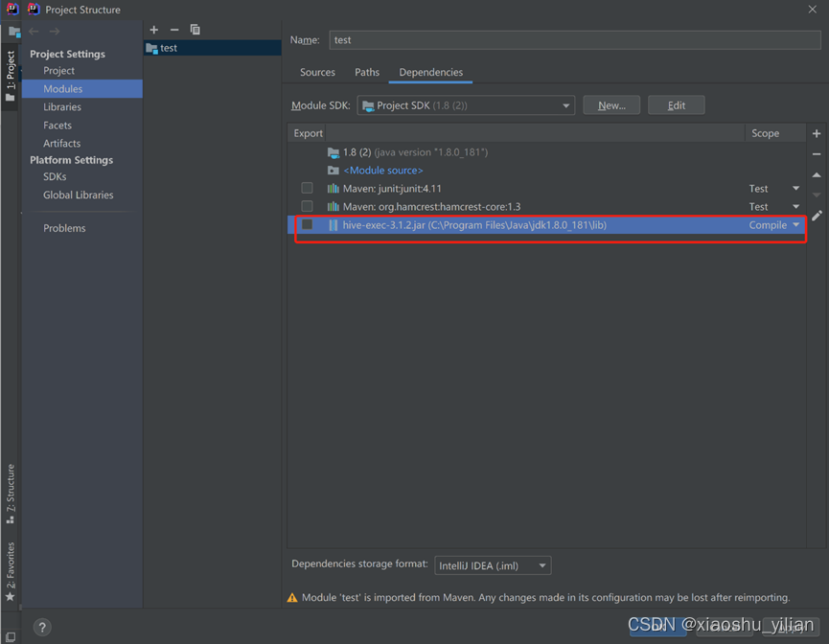Click the Scope column header
This screenshot has width=829, height=644.
coord(765,133)
